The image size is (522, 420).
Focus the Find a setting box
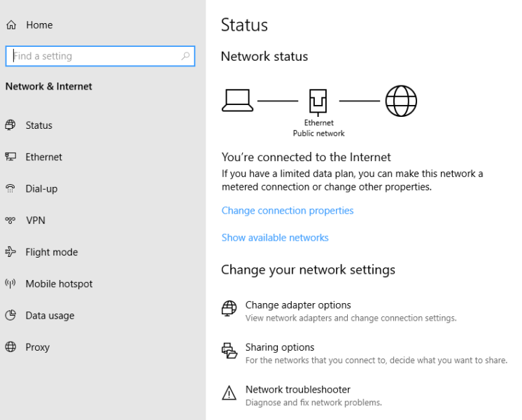[x=94, y=56]
